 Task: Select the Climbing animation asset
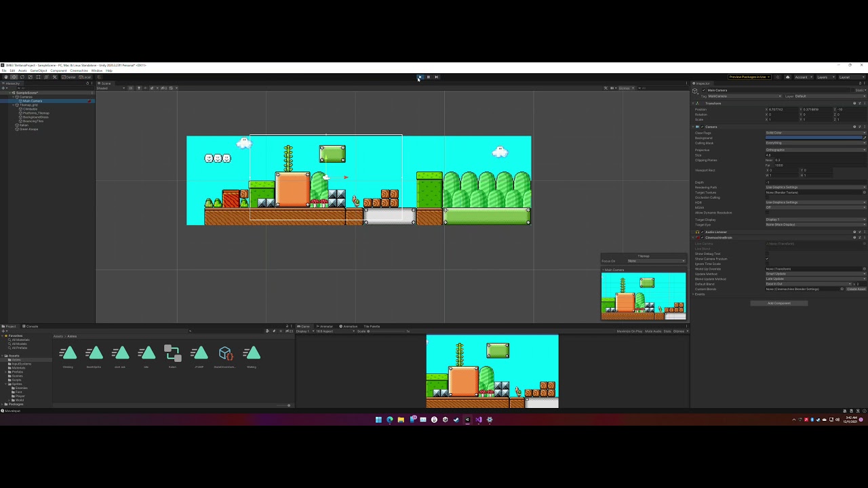click(x=68, y=355)
